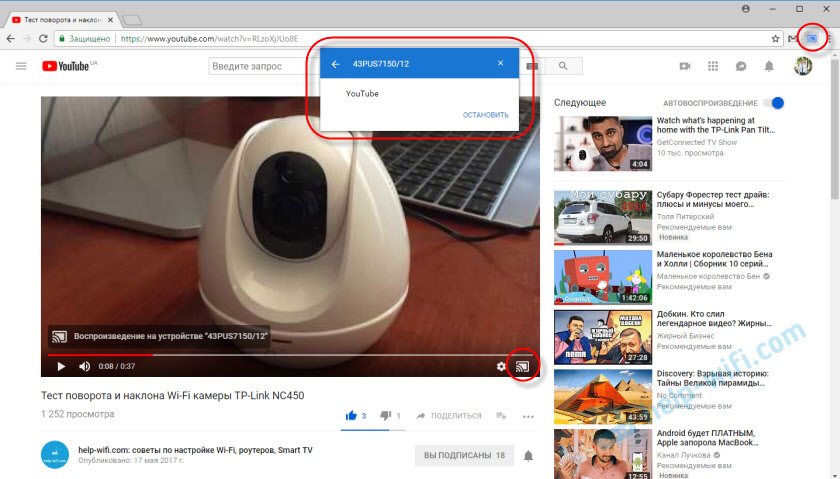Screen dimensions: 840x479
Task: Open Android будет ПЛАТНЫМ video title
Action: point(708,438)
